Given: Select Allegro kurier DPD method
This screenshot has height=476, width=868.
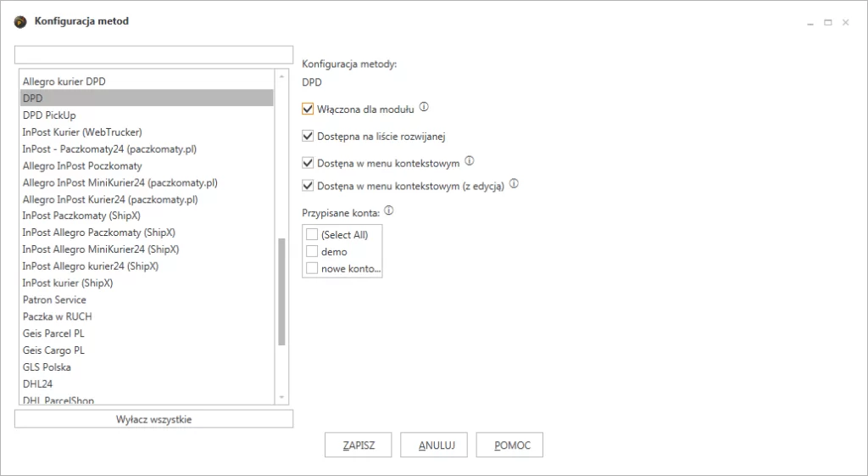Looking at the screenshot, I should pyautogui.click(x=147, y=81).
